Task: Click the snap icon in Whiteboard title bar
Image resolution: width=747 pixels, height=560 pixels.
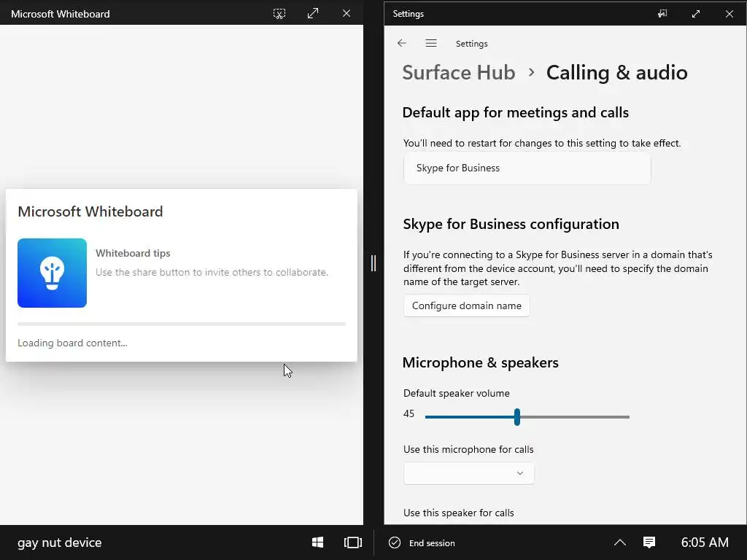Action: (279, 14)
